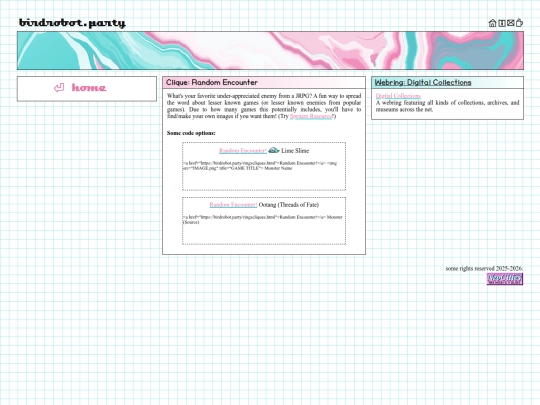Click the house home icon in header
This screenshot has width=540, height=405.
coord(492,23)
